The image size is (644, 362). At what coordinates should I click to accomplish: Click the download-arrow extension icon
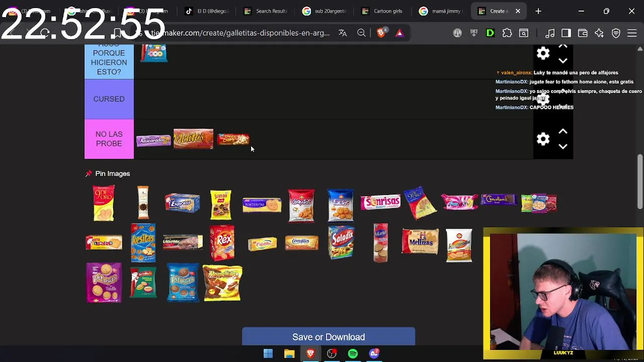[473, 33]
